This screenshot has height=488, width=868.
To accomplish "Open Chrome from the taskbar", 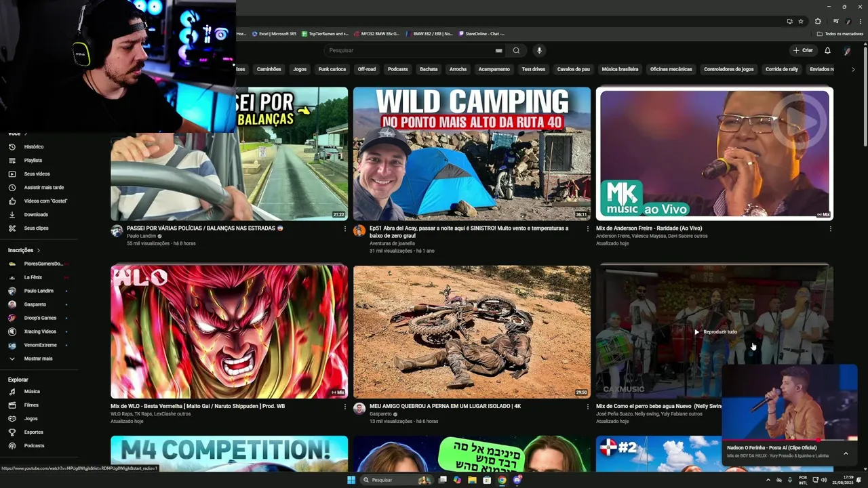I will (502, 480).
